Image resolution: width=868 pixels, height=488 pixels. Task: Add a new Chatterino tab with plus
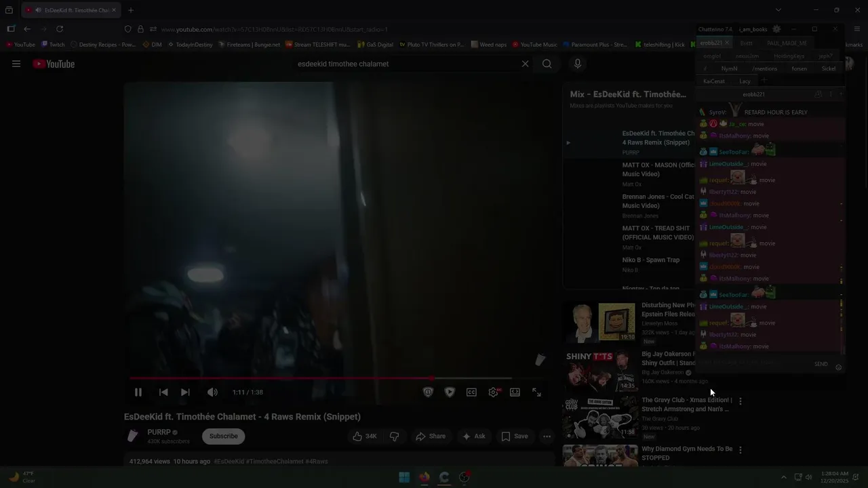tap(764, 81)
